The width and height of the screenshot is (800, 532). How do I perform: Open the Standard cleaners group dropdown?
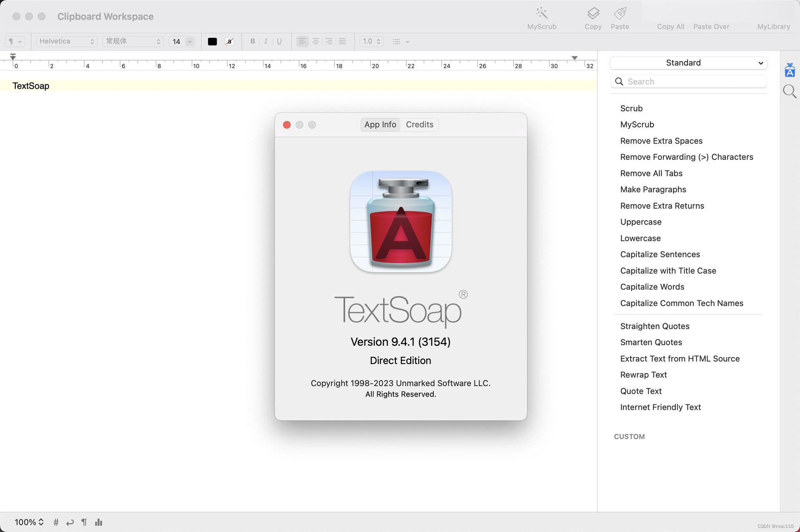[688, 63]
